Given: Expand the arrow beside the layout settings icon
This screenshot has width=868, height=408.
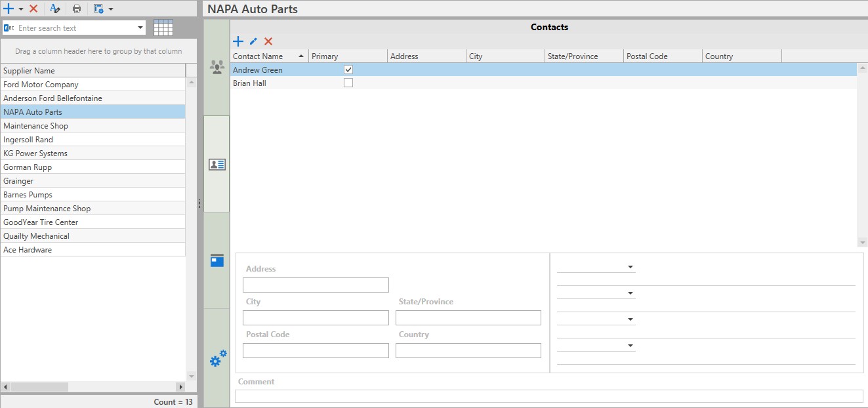Looking at the screenshot, I should click(111, 9).
